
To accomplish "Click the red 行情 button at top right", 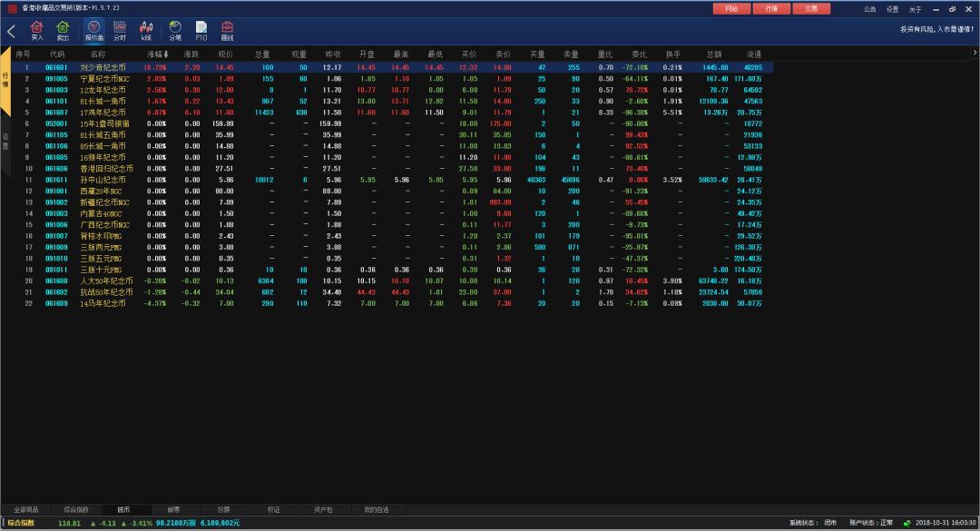I will (x=771, y=9).
